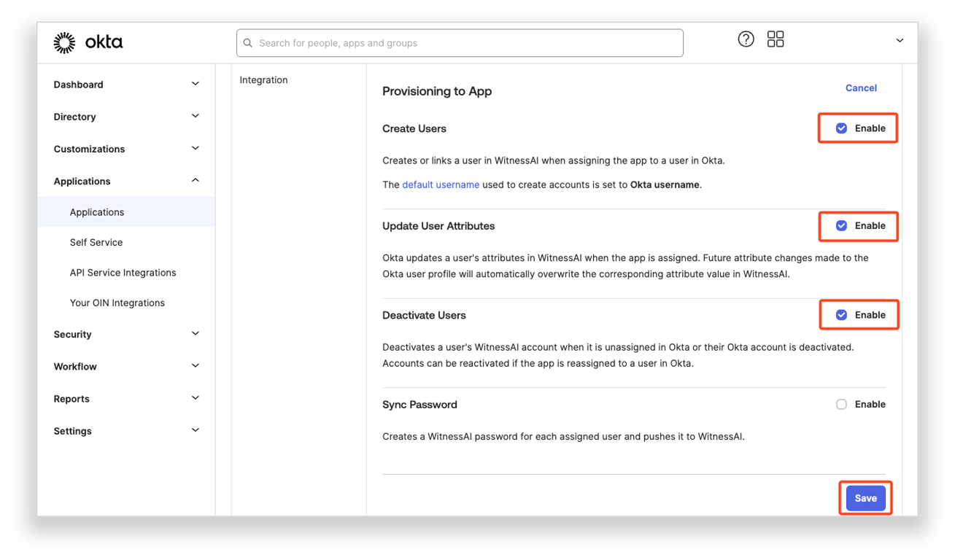The height and width of the screenshot is (560, 955).
Task: Click the people, apps and groups search field
Action: (467, 43)
